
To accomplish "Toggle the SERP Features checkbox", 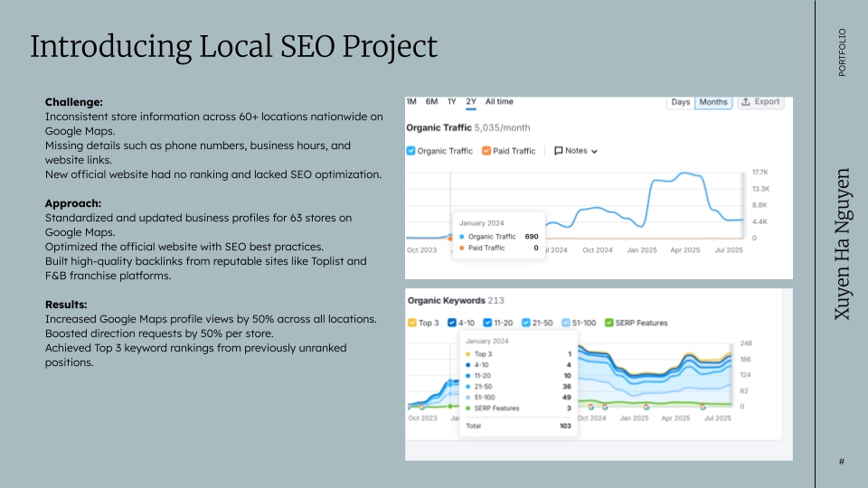I will [609, 323].
